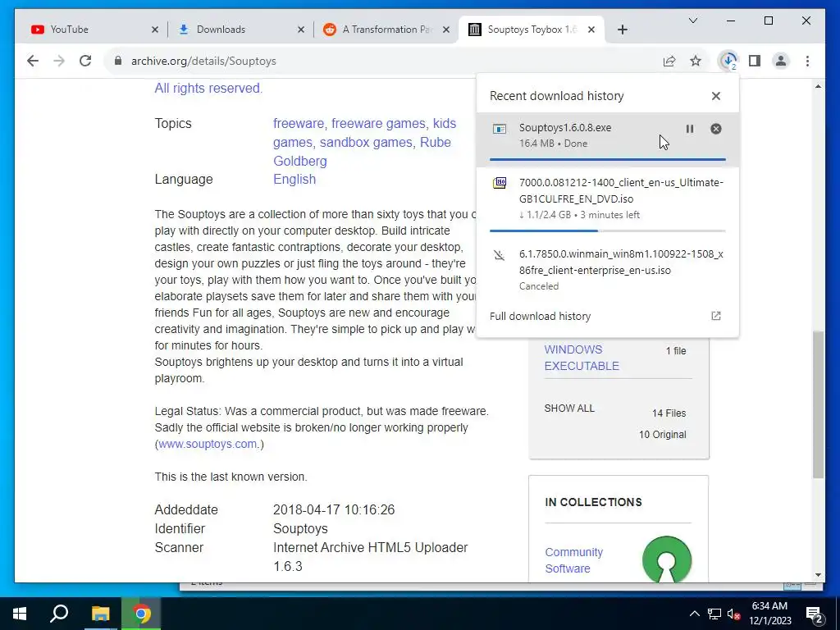Click the ISO file icon for the 7000.0.081212 download
840x630 pixels.
[x=500, y=183]
